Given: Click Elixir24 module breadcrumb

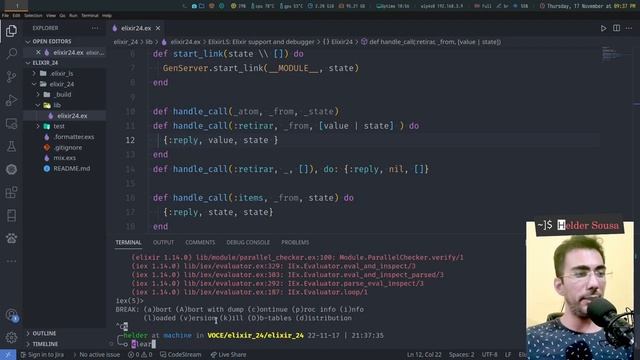Looking at the screenshot, I should pyautogui.click(x=338, y=42).
